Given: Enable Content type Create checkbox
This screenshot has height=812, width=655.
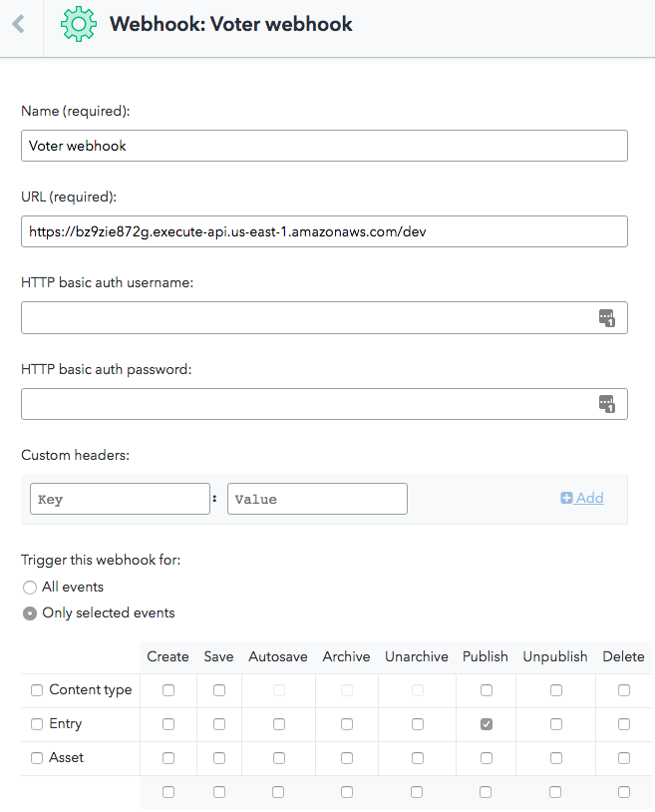Looking at the screenshot, I should [x=168, y=690].
